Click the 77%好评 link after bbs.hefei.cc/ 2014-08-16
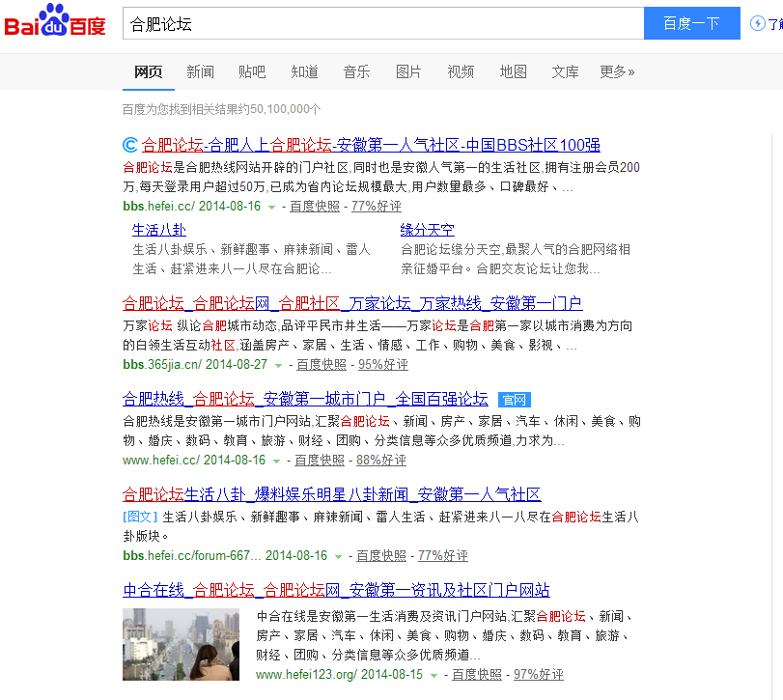The width and height of the screenshot is (783, 700). point(377,207)
